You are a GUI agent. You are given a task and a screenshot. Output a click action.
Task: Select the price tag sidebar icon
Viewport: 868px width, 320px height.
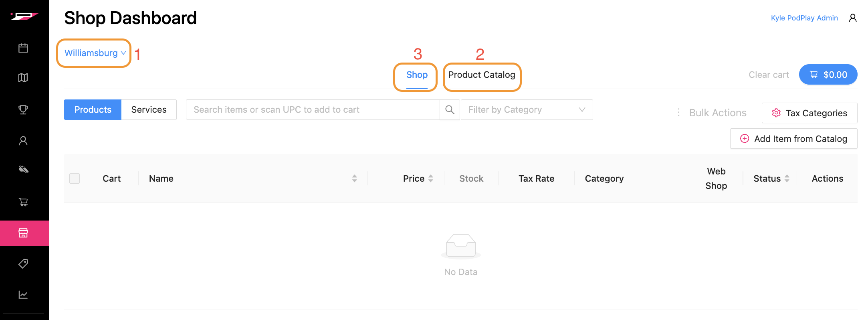coord(23,264)
